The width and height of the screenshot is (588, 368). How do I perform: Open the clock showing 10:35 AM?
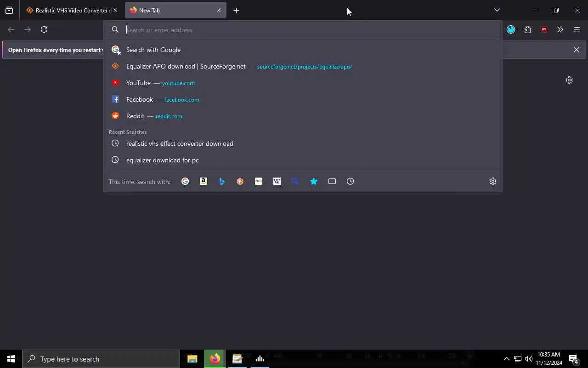pos(549,359)
